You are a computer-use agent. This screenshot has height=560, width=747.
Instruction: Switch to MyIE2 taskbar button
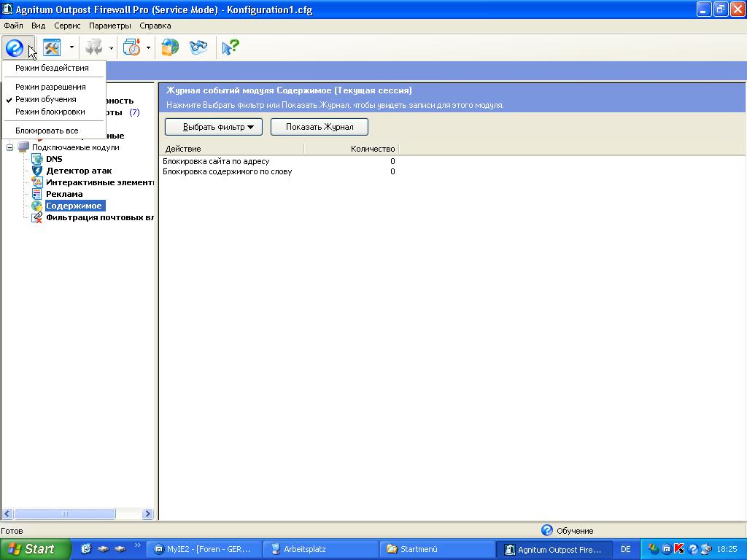click(x=204, y=549)
